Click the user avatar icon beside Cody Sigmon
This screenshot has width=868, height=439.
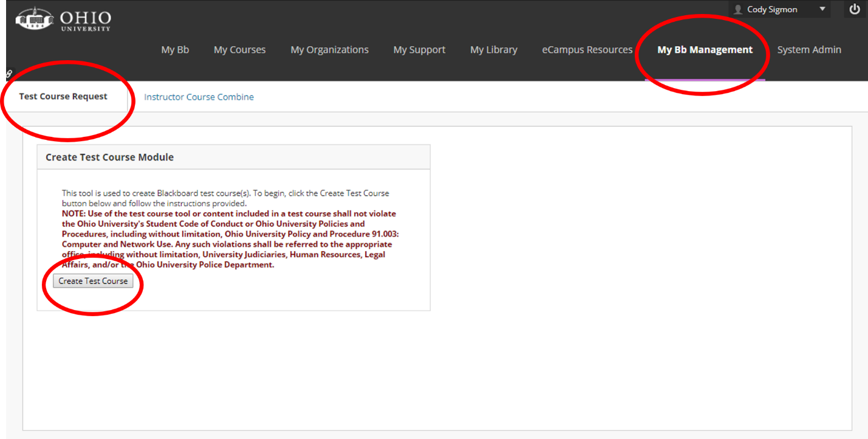click(738, 9)
